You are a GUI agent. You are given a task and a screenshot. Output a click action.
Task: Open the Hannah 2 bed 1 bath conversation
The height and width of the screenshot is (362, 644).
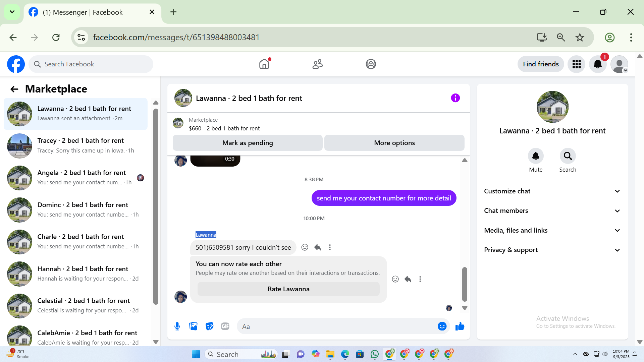pyautogui.click(x=75, y=274)
